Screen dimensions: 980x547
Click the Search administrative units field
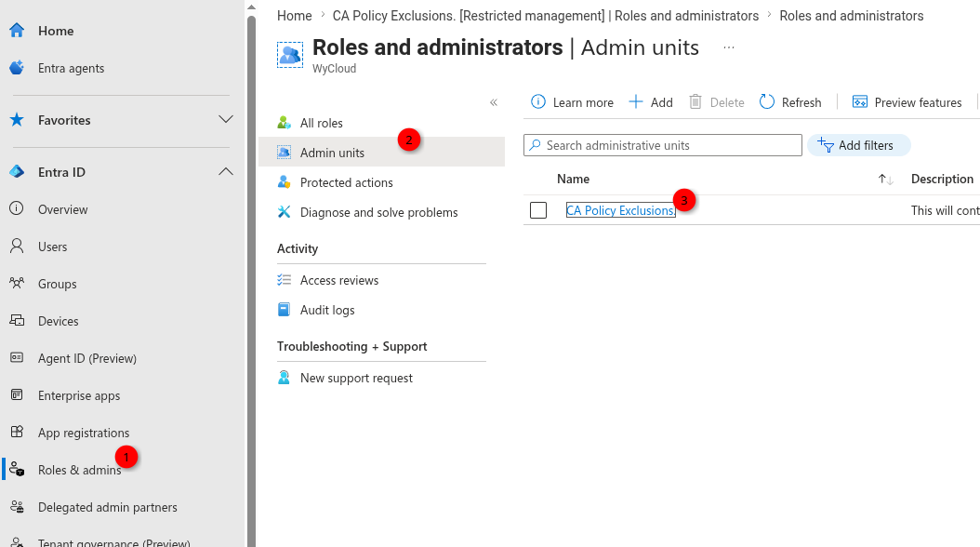click(x=663, y=146)
